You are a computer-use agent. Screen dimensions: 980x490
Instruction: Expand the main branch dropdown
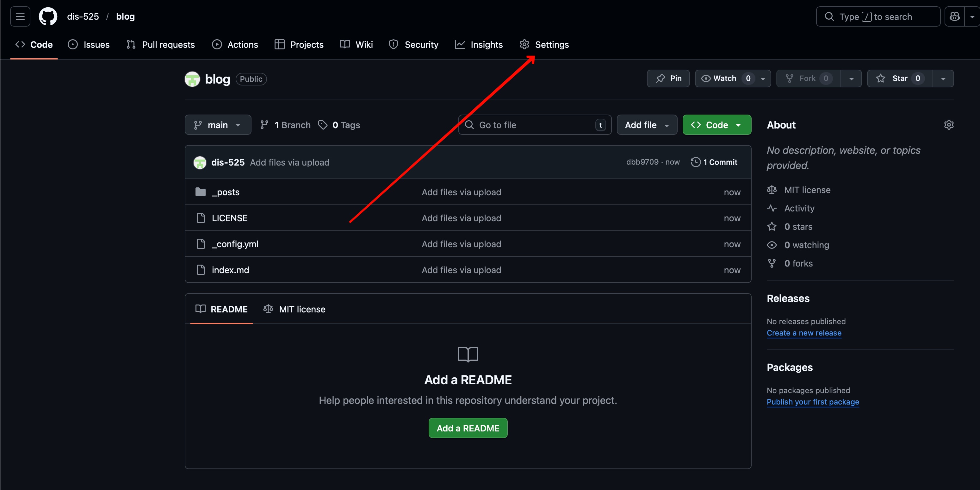point(218,125)
